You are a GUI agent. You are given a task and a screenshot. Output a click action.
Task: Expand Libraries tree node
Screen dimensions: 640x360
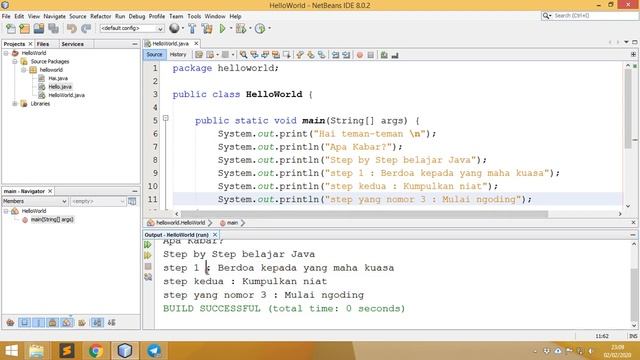[15, 104]
